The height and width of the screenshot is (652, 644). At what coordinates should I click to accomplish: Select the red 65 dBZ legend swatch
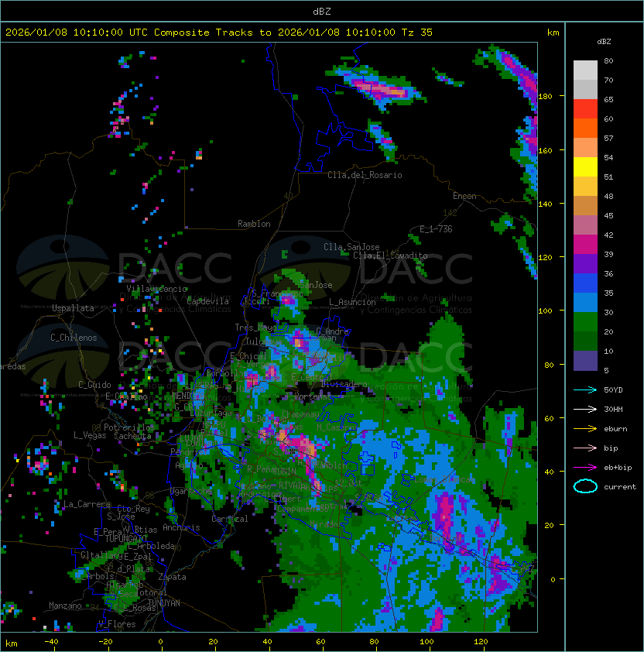585,109
